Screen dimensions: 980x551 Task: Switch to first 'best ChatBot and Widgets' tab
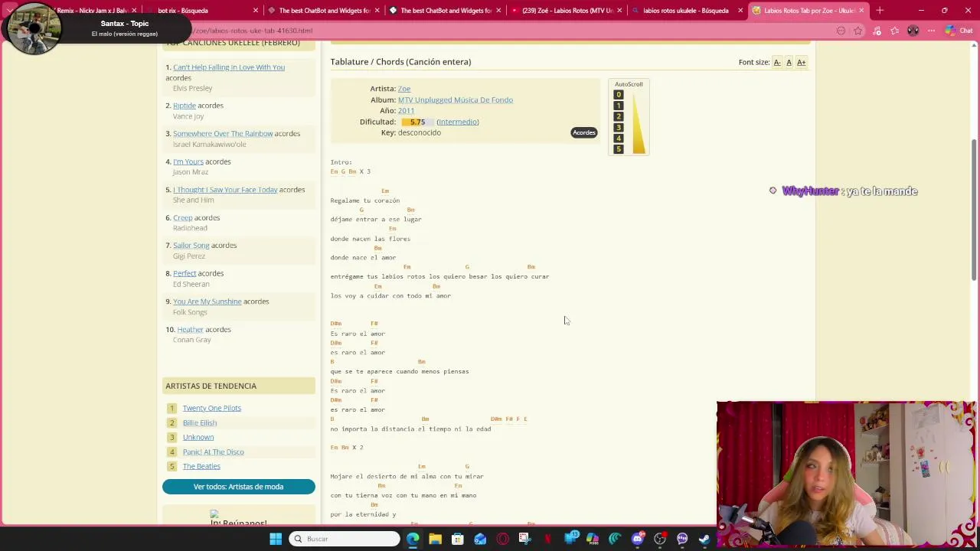pos(324,11)
